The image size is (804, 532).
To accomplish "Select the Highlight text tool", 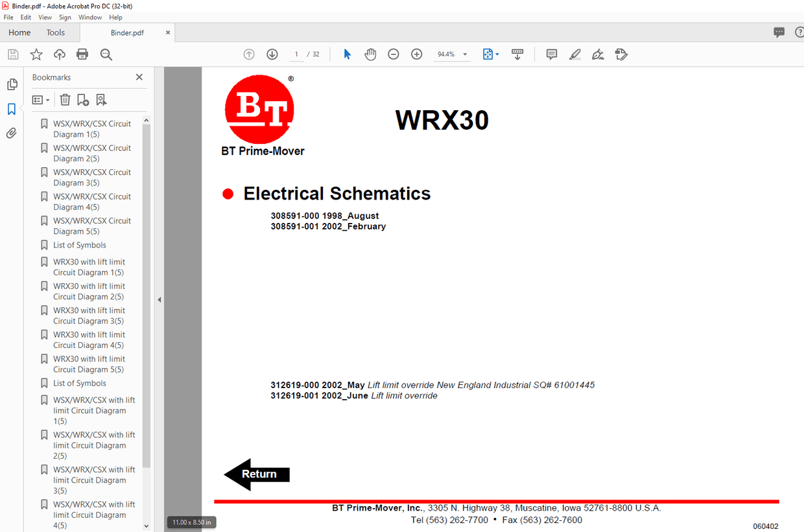I will coord(574,54).
